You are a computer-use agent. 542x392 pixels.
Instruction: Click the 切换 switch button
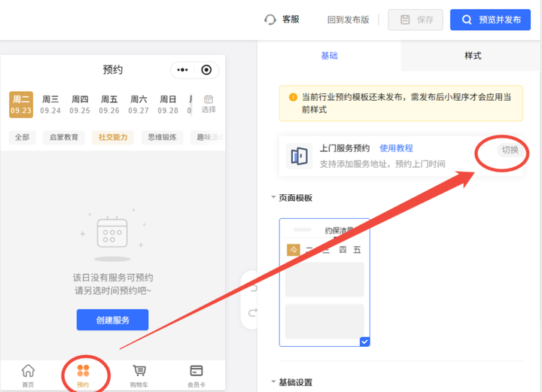[510, 150]
